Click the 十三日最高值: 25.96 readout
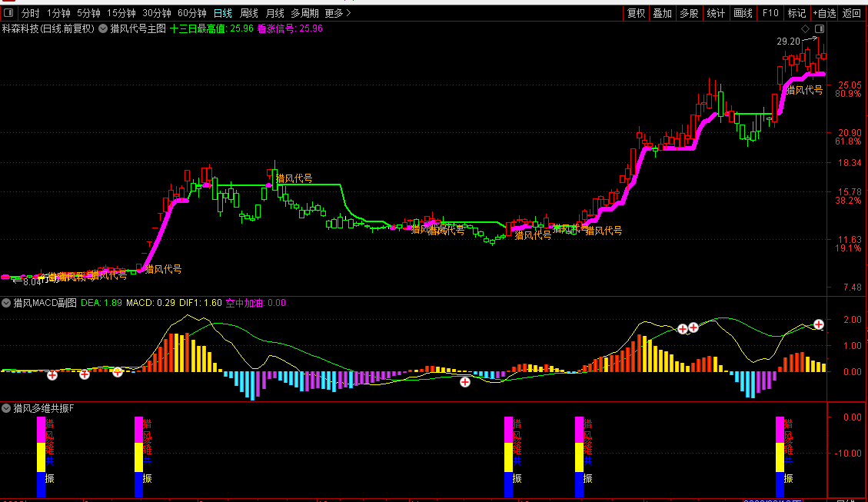 [x=211, y=28]
